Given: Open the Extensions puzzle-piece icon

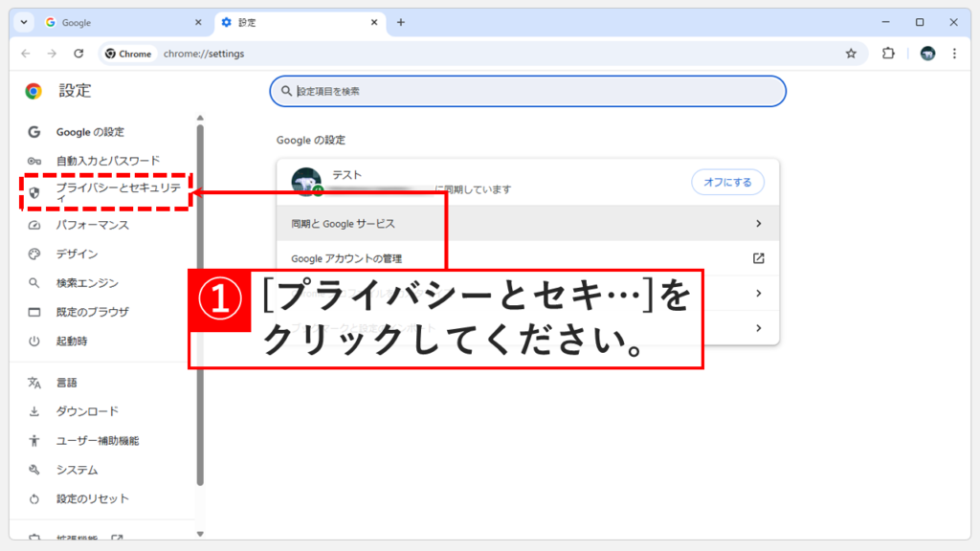Looking at the screenshot, I should pyautogui.click(x=889, y=54).
